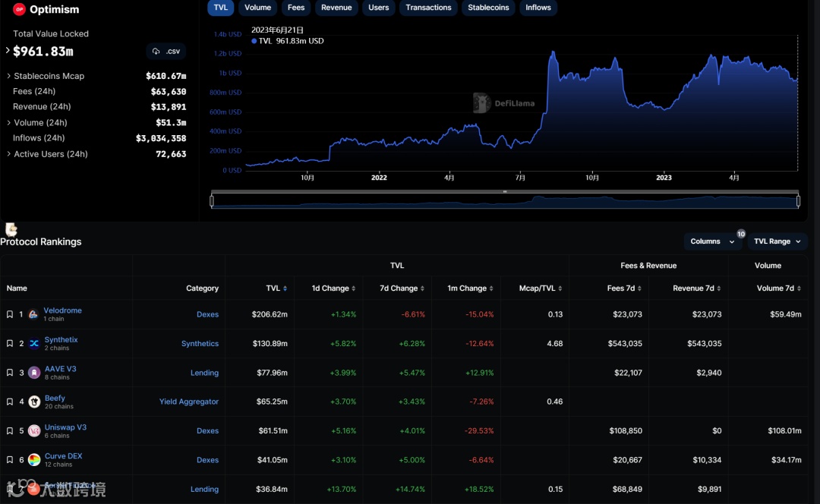Bookmark the AAVE V3 row
The width and height of the screenshot is (820, 504).
pos(9,373)
